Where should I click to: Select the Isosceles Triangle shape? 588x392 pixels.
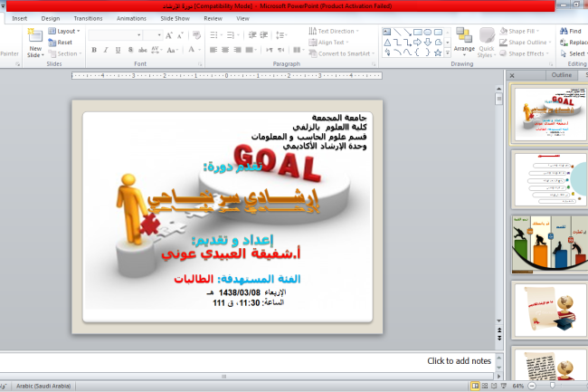coord(387,43)
